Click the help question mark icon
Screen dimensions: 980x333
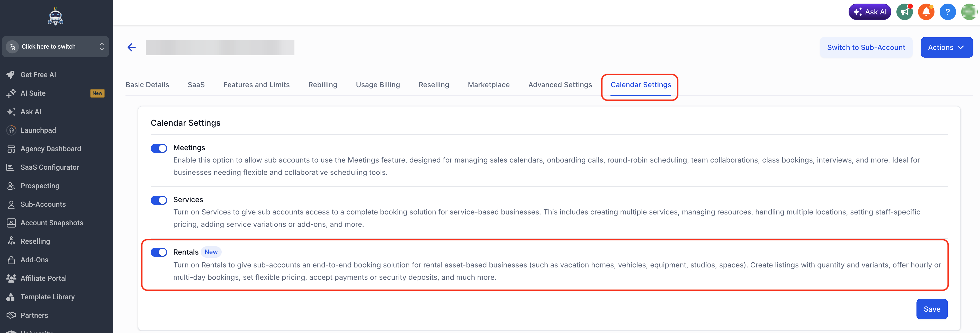tap(947, 12)
